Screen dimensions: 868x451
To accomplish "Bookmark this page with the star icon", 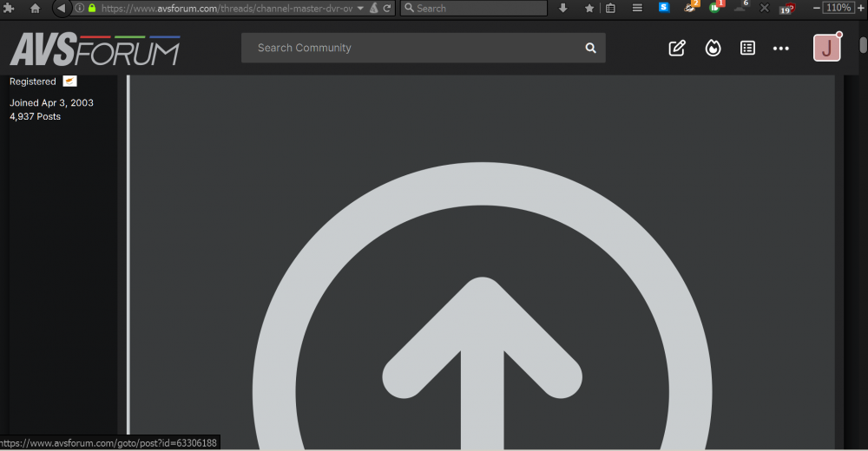I will click(589, 8).
